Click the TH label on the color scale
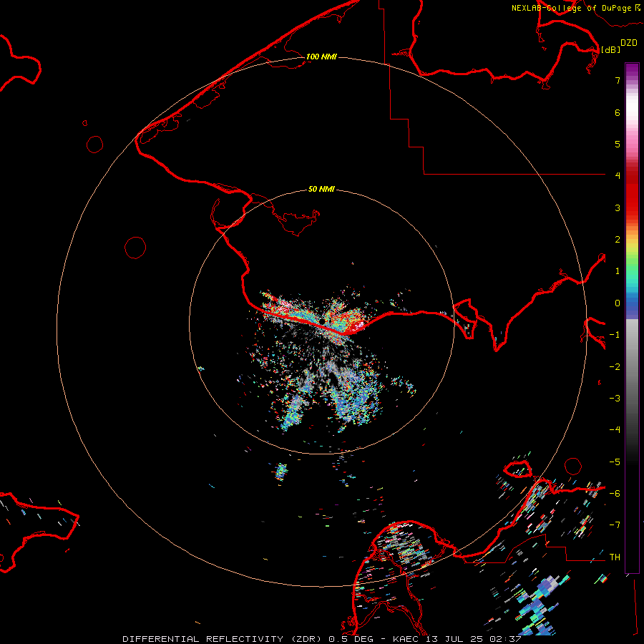Screen dimensions: 644x644 pyautogui.click(x=615, y=557)
